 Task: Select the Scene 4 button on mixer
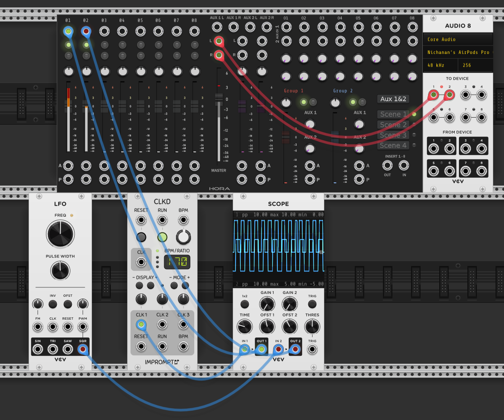(x=393, y=145)
